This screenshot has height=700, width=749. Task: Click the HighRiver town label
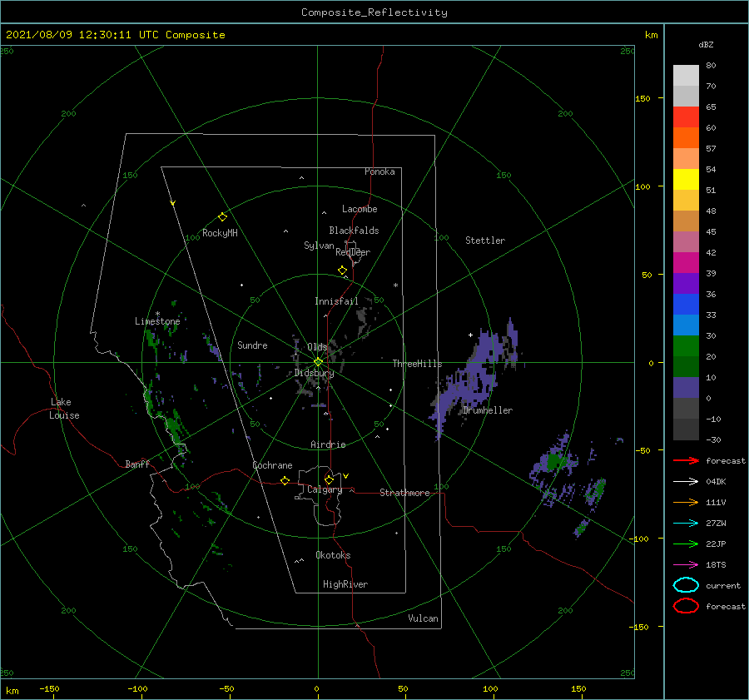[x=345, y=584]
